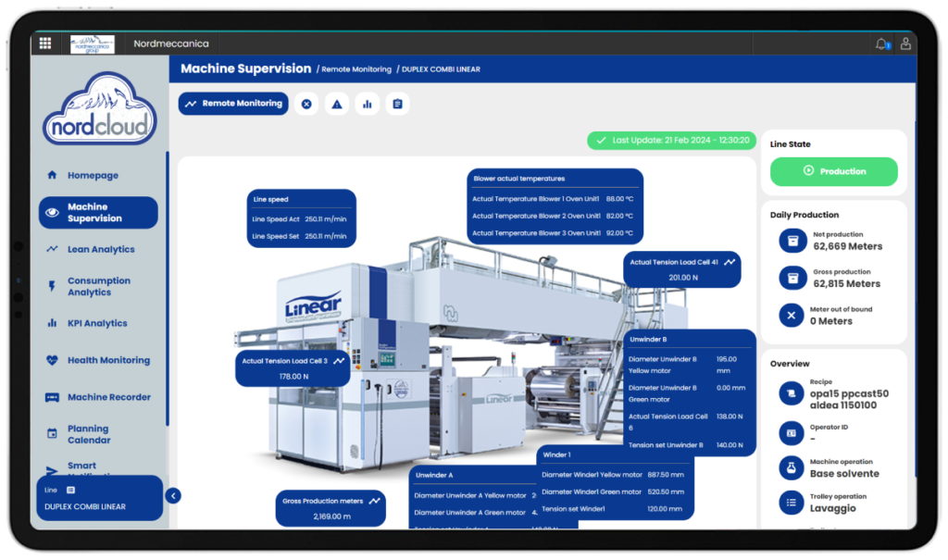Open the bar chart statistics tab
The height and width of the screenshot is (560, 948).
tap(367, 104)
